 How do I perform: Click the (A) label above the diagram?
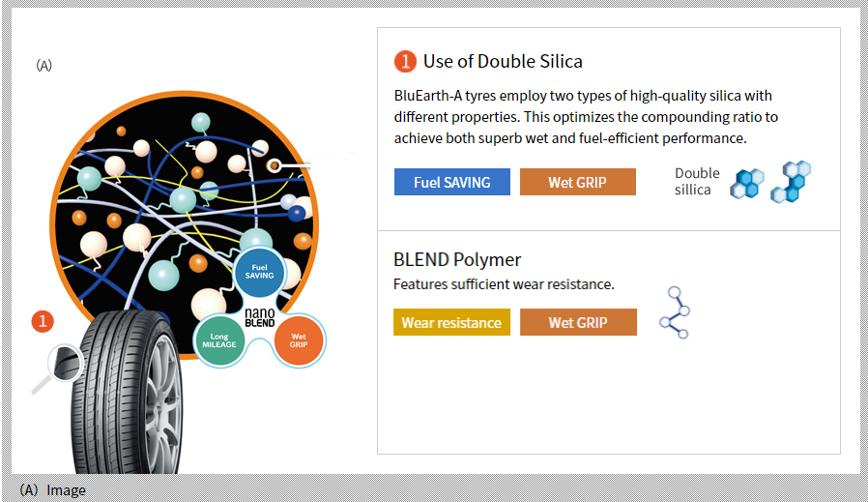(x=44, y=66)
